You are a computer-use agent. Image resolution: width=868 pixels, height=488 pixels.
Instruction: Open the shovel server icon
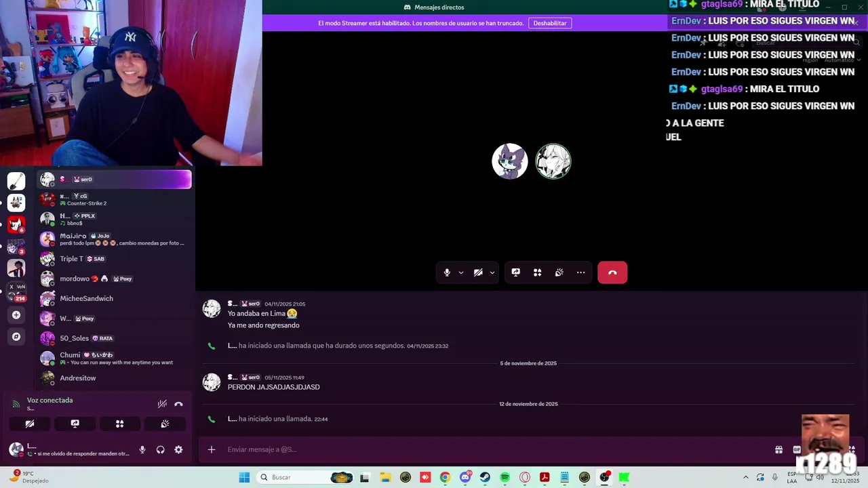point(16,181)
